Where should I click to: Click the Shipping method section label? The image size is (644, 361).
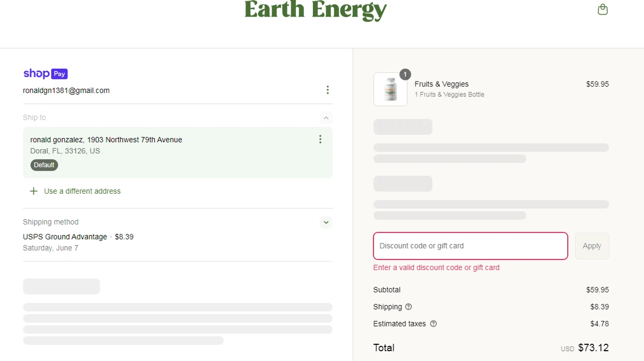coord(51,222)
